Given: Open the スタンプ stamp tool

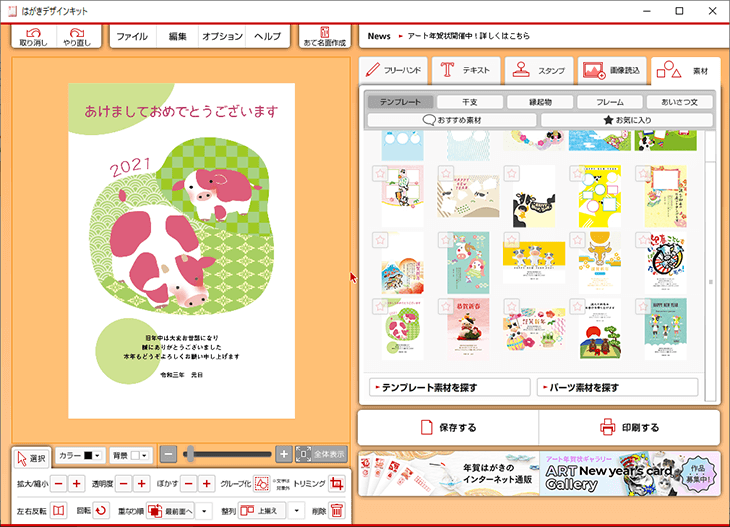Looking at the screenshot, I should tap(521, 70).
